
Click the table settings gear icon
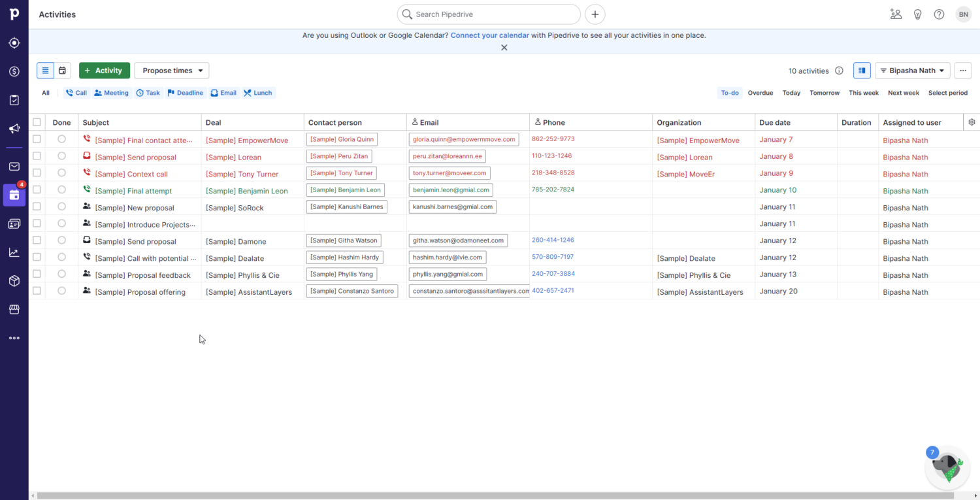pos(972,122)
